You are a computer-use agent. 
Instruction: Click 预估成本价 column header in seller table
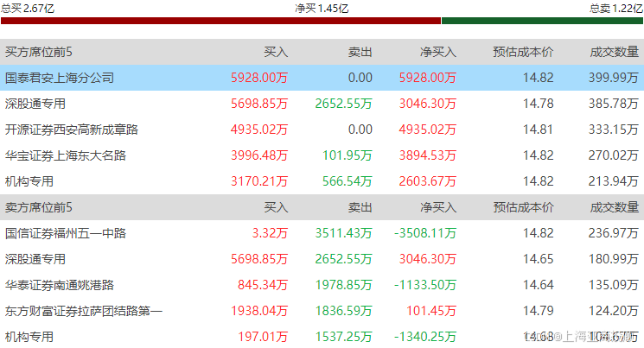pyautogui.click(x=523, y=207)
